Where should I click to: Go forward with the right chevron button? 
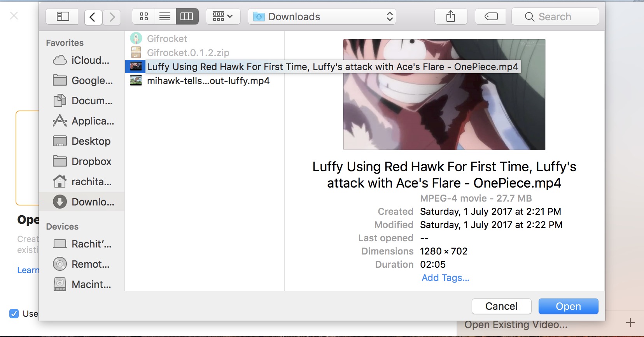tap(112, 17)
